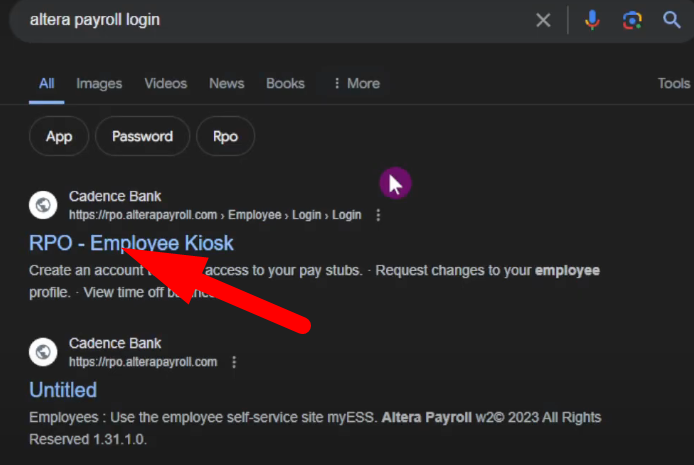Click the magnifying glass search icon

[x=672, y=20]
